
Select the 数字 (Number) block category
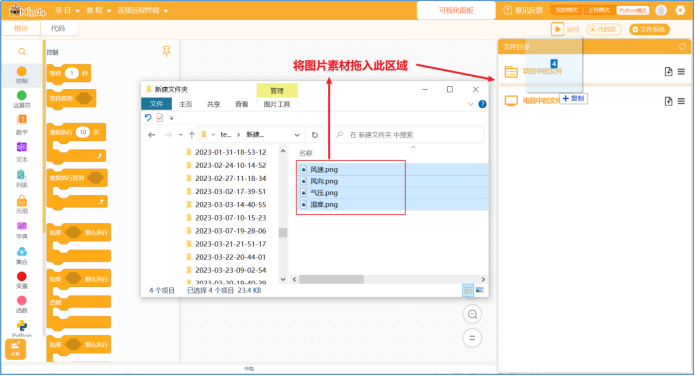21,125
